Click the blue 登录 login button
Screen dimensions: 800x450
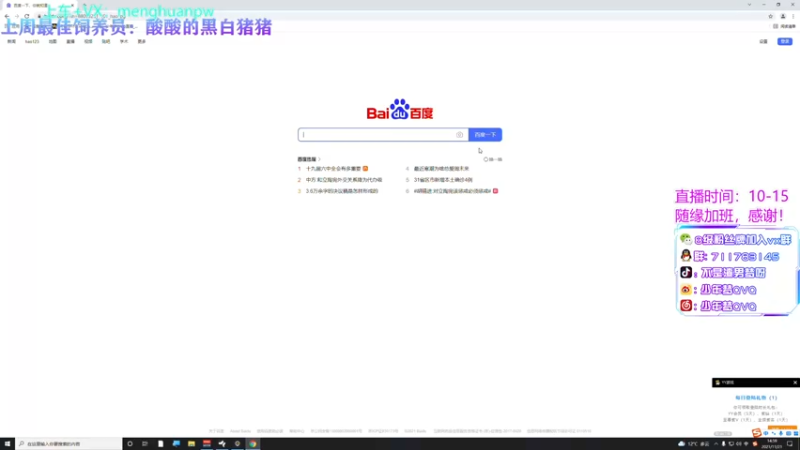click(785, 41)
